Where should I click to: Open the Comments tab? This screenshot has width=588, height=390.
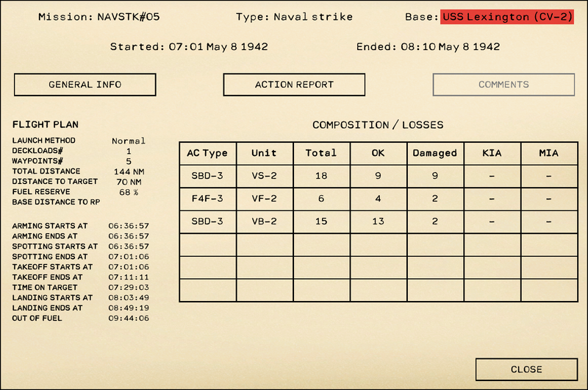pyautogui.click(x=503, y=85)
